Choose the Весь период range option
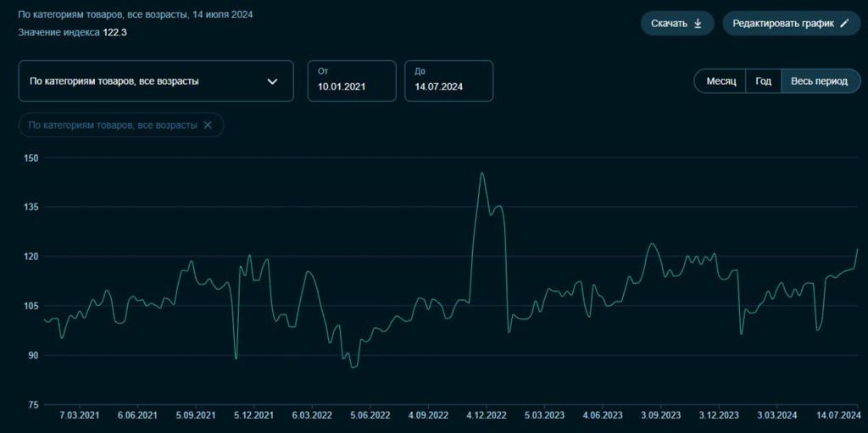The width and height of the screenshot is (868, 433). click(x=819, y=81)
